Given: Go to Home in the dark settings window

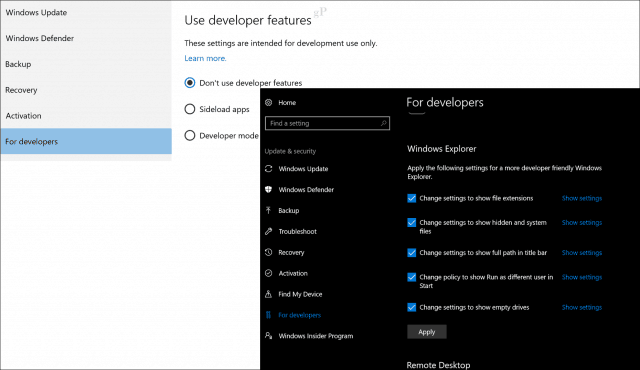Looking at the screenshot, I should tap(287, 103).
